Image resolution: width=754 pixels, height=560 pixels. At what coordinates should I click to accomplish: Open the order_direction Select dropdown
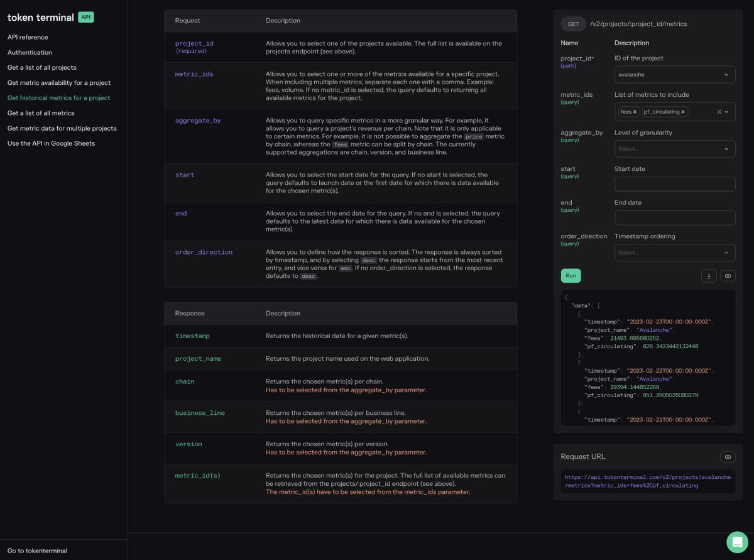[x=675, y=252]
